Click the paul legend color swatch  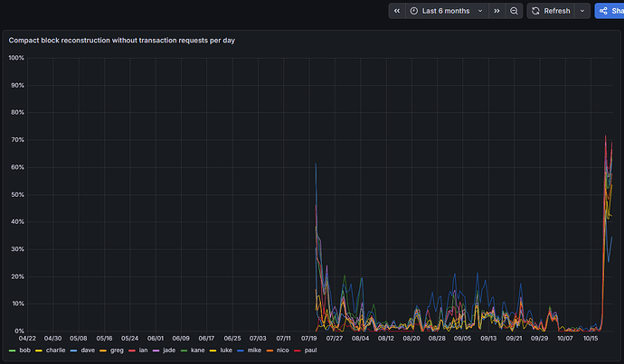pos(297,350)
